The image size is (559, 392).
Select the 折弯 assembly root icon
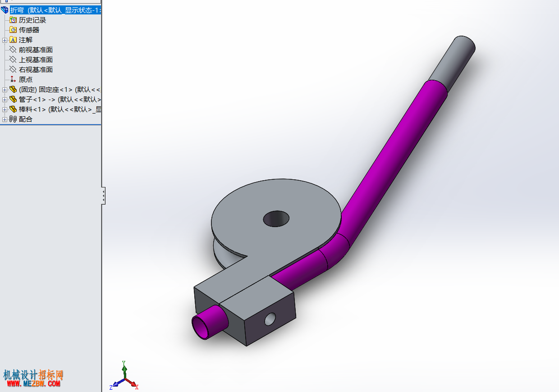tap(5, 10)
